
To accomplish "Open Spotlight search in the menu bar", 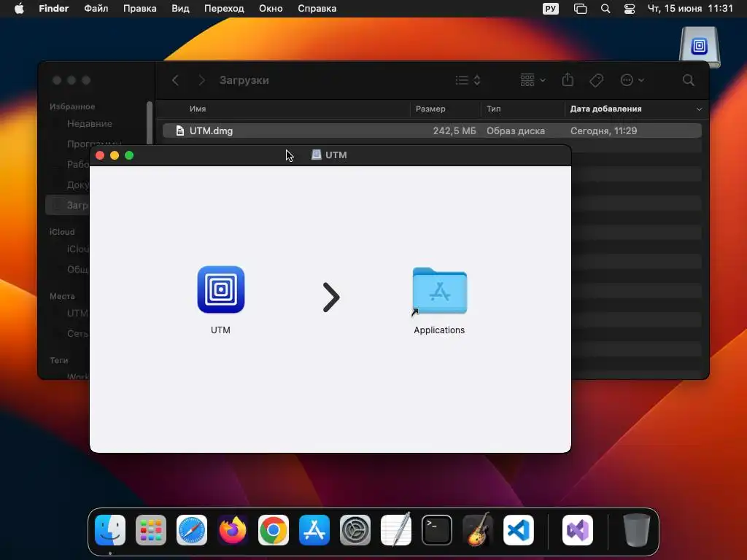I will (x=605, y=9).
